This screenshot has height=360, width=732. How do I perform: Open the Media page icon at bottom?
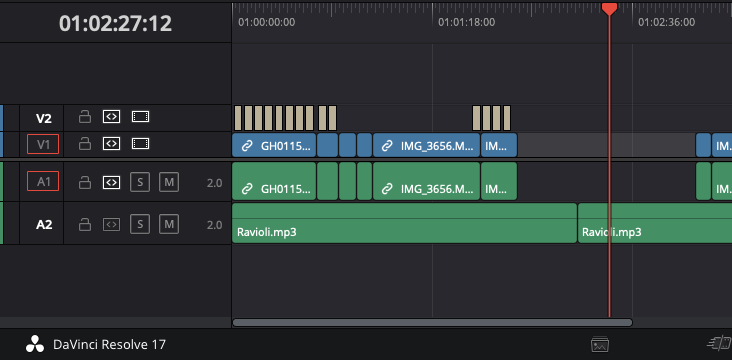(x=599, y=345)
